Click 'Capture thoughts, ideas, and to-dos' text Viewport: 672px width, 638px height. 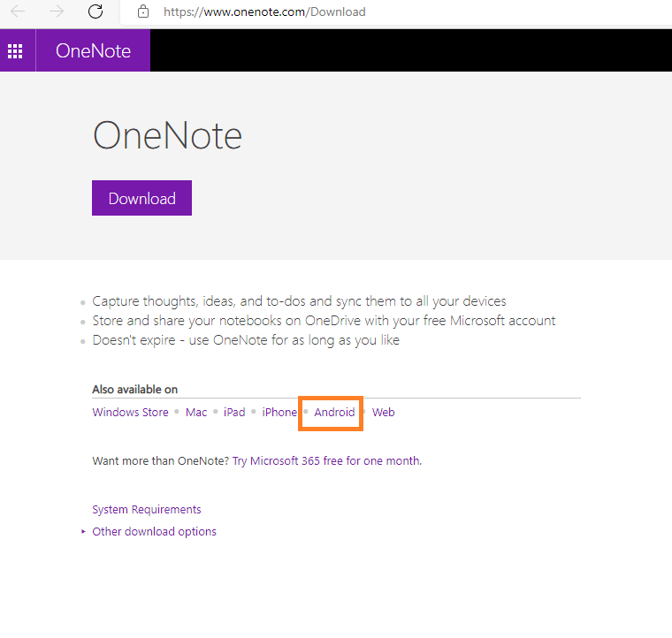[x=299, y=301]
